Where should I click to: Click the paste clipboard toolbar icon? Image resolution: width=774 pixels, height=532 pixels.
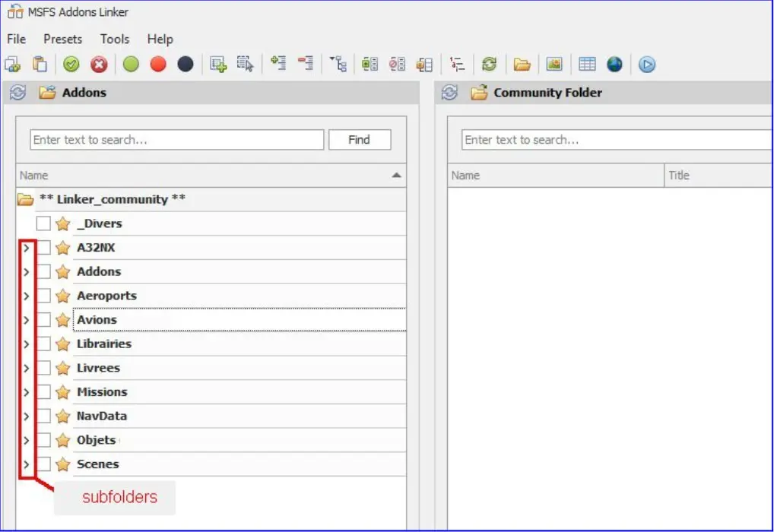[x=40, y=64]
